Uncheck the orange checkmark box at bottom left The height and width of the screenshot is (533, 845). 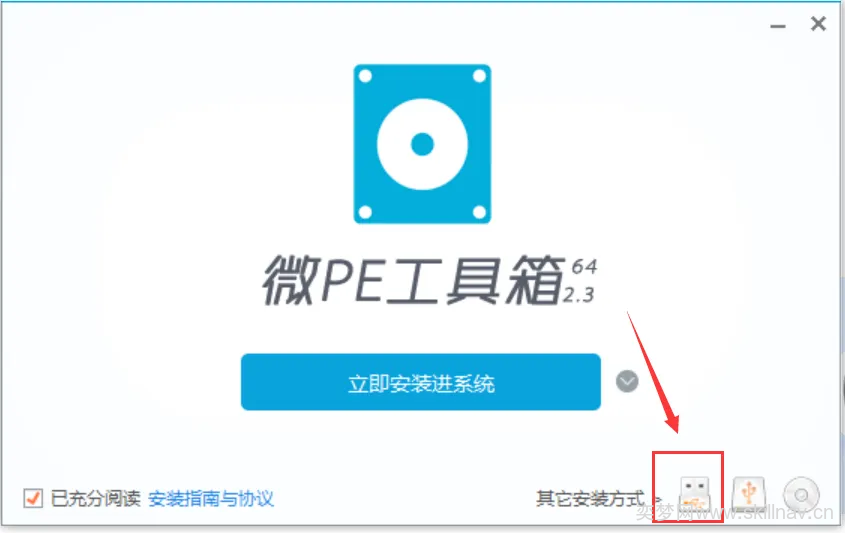pos(33,499)
